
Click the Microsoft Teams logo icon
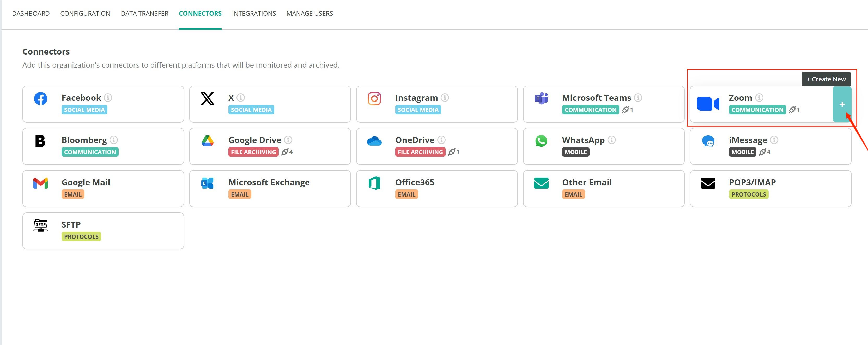tap(541, 98)
